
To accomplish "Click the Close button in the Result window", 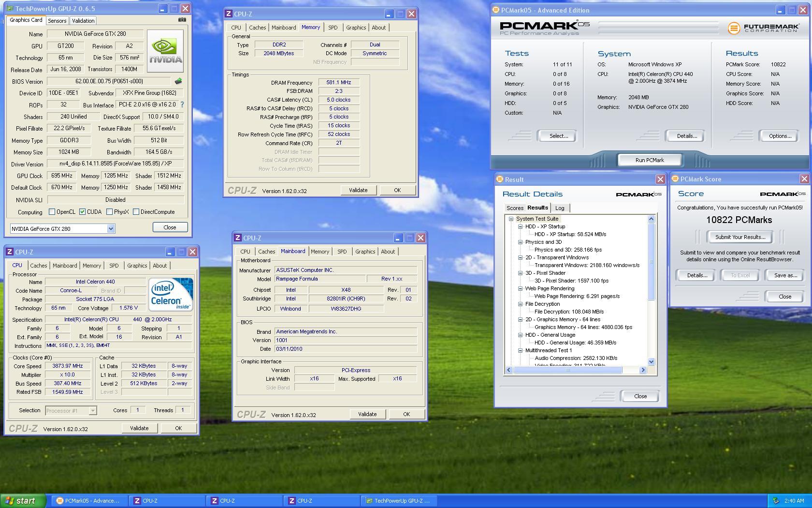I will [640, 396].
